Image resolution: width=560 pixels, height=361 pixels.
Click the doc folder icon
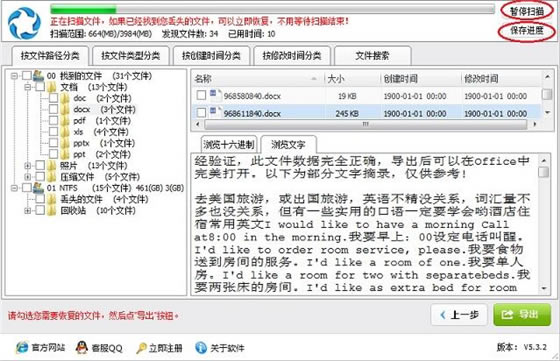(x=65, y=98)
